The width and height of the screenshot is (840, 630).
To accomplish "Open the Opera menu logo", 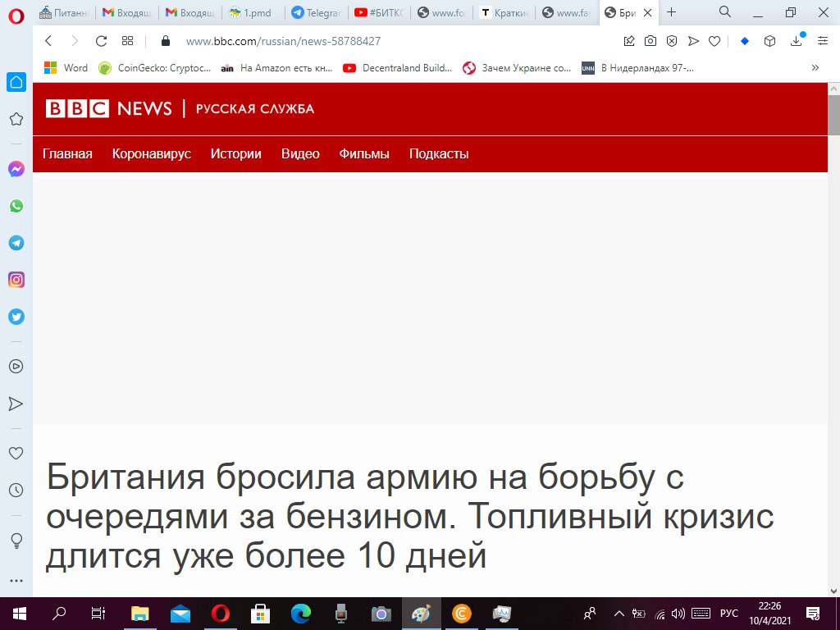I will pyautogui.click(x=16, y=16).
